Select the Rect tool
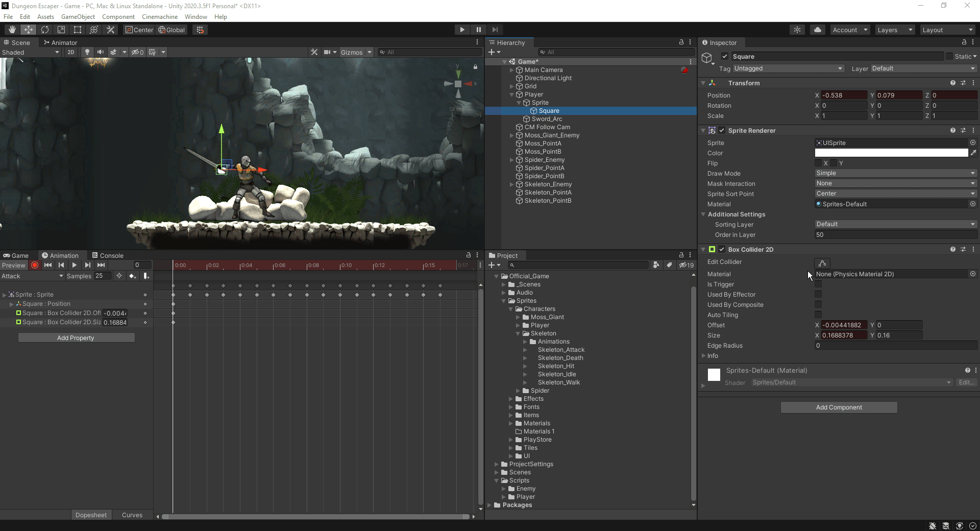The image size is (980, 531). [x=78, y=30]
